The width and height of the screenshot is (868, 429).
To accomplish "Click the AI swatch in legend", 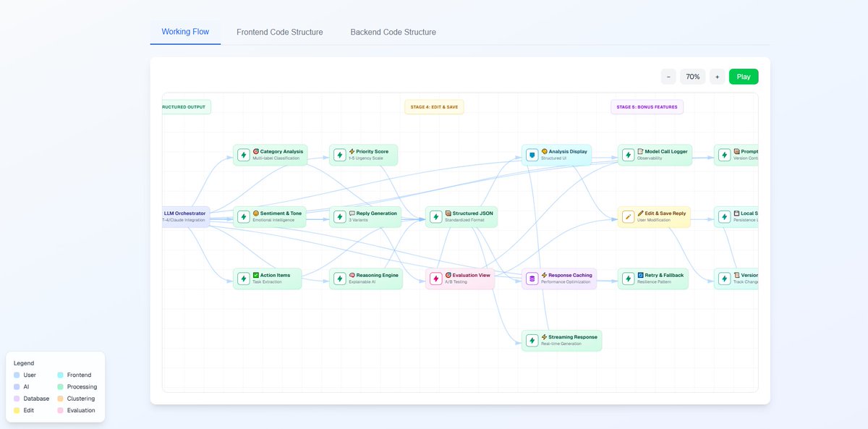I will tap(17, 387).
